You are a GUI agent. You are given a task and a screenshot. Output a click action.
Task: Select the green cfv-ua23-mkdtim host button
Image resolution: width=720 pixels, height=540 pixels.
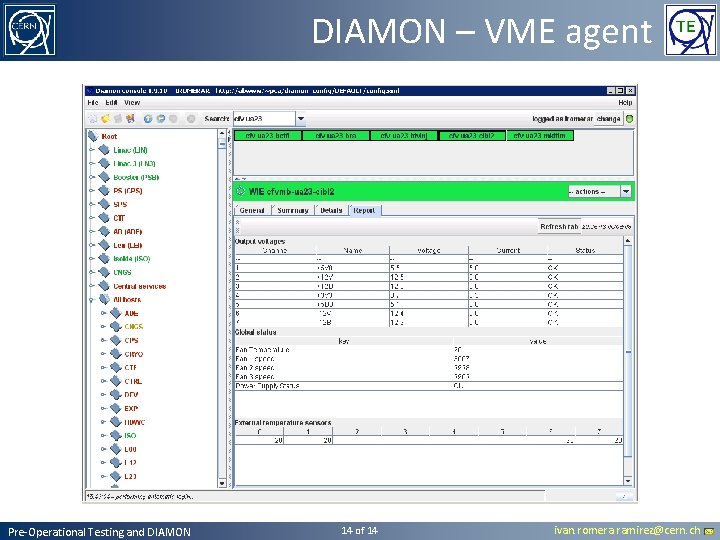tap(540, 135)
